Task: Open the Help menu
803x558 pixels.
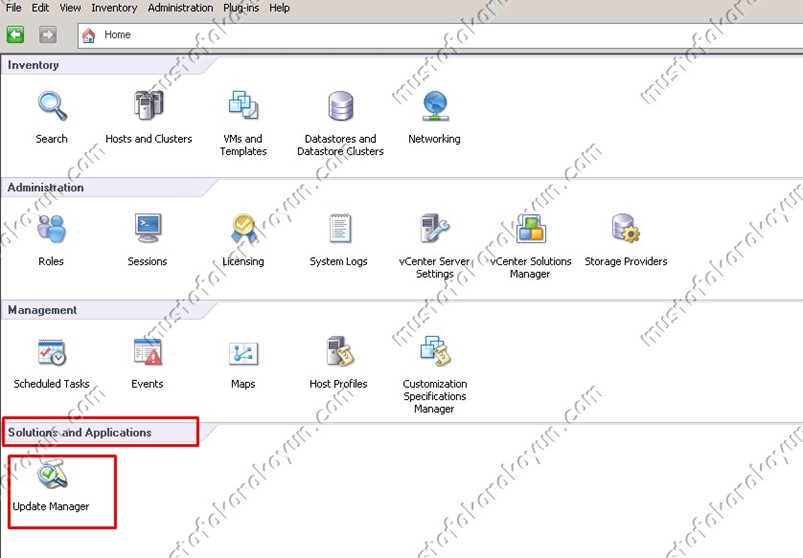Action: click(x=280, y=8)
